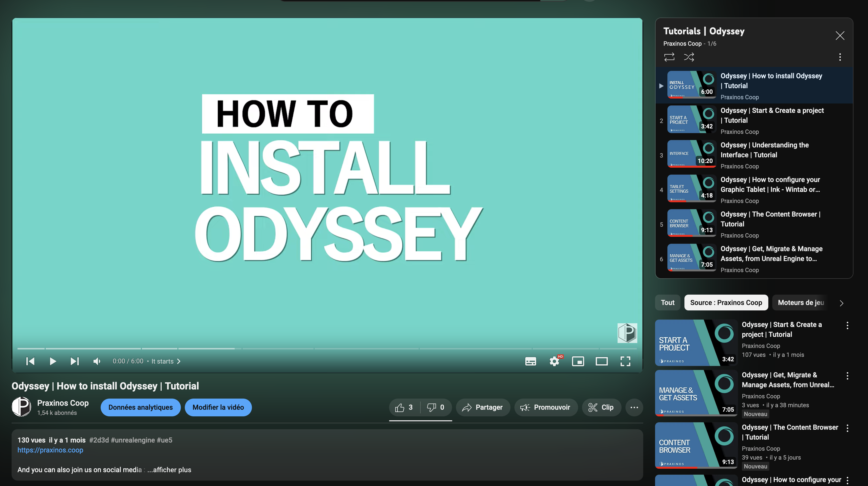Toggle playlist shuffle
This screenshot has height=486, width=868.
689,57
